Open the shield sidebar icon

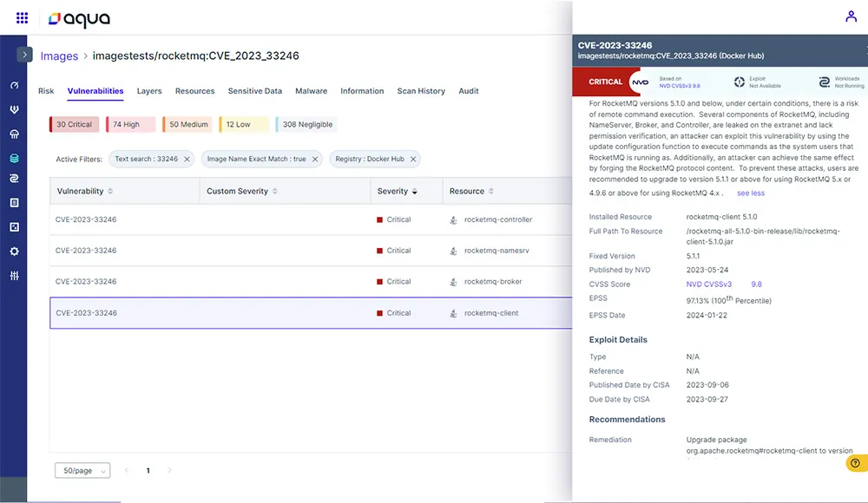[15, 109]
